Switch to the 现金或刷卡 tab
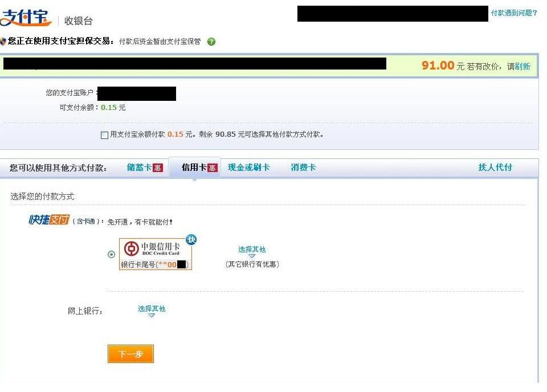The height and width of the screenshot is (392, 547). (249, 168)
